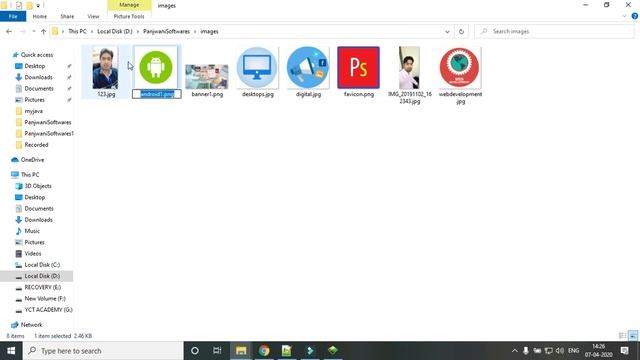Select the desktops.jpg monitor icon image
This screenshot has height=360, width=640.
pos(257,67)
